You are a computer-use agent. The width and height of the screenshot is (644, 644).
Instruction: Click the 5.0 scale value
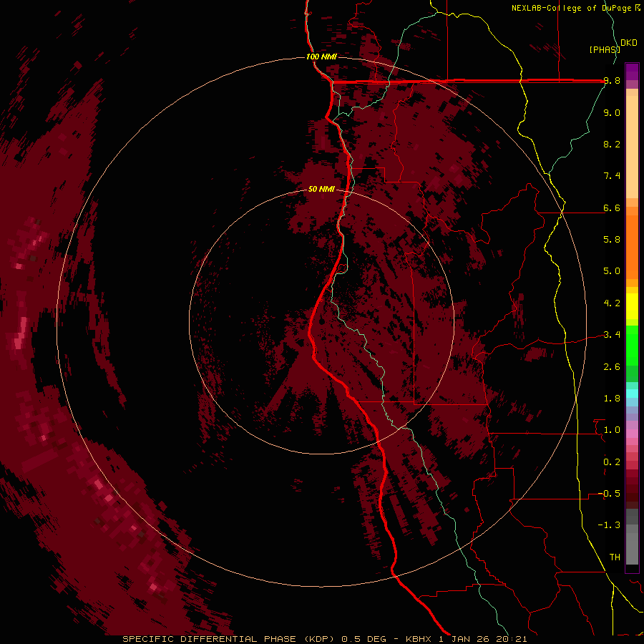coord(612,271)
